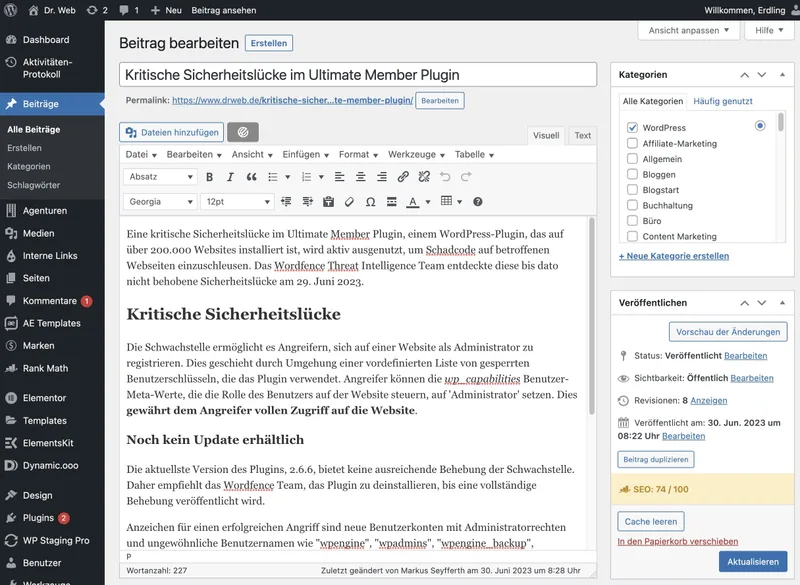Screen dimensions: 800x585
Task: Align text right in editor
Action: [x=382, y=177]
